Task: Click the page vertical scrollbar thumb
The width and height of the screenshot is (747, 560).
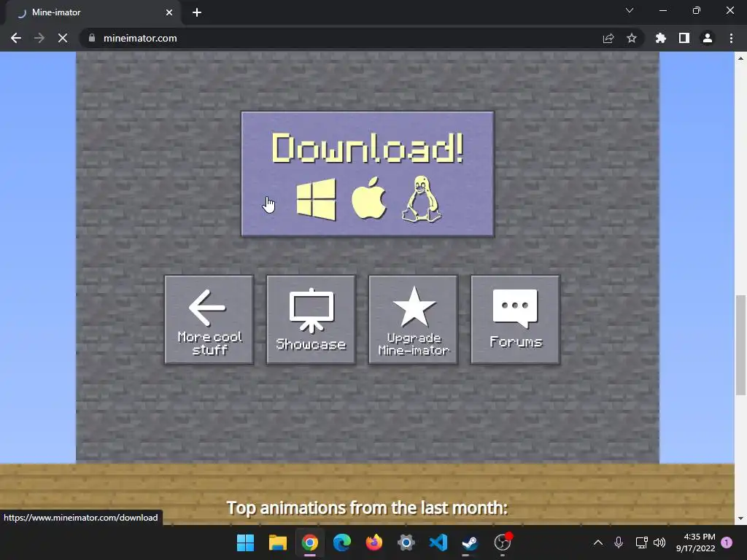Action: pyautogui.click(x=740, y=345)
